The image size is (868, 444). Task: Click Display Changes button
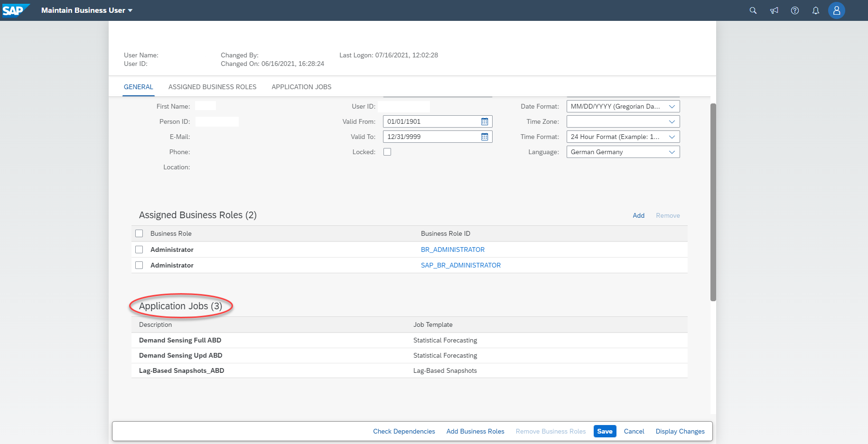(x=680, y=431)
